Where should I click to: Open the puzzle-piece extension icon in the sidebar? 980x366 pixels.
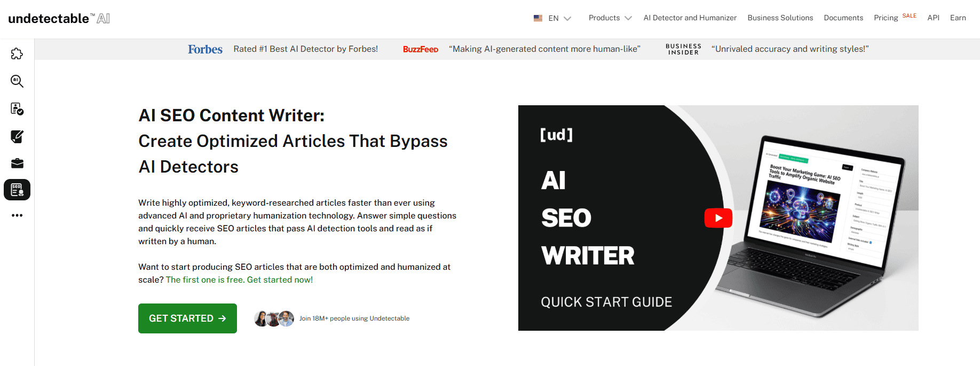pos(17,53)
